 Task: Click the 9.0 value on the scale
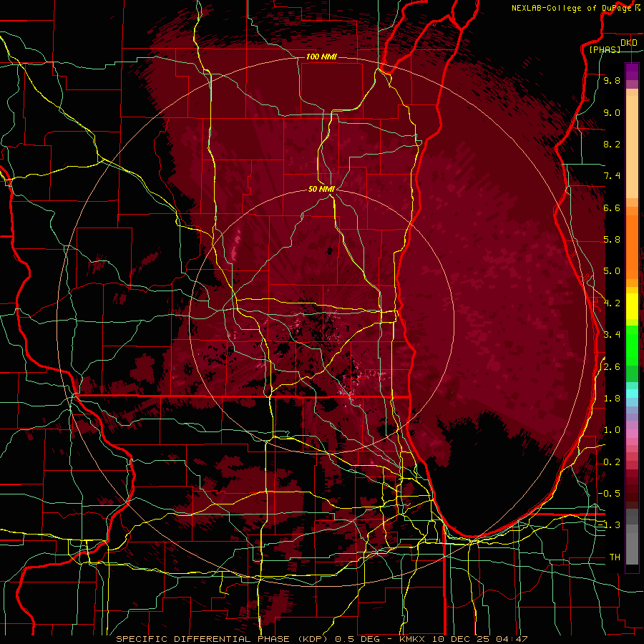tap(612, 112)
